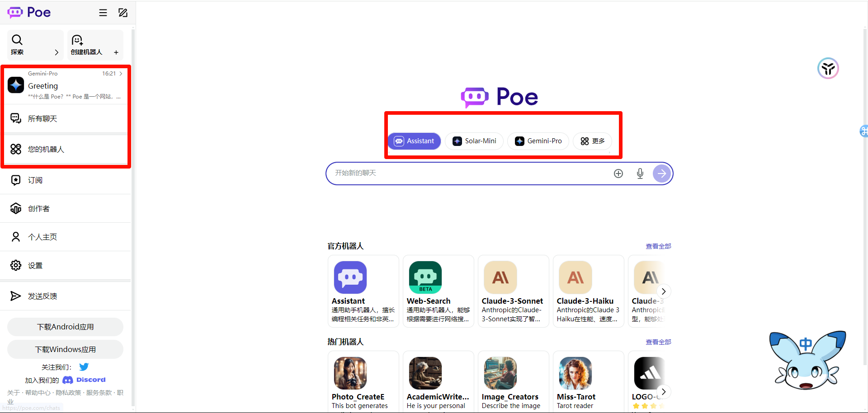This screenshot has height=413, width=868.
Task: Click the new chat compose icon
Action: coord(123,13)
